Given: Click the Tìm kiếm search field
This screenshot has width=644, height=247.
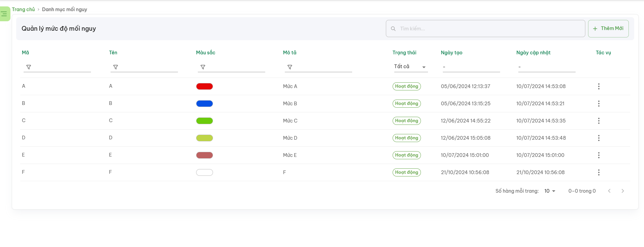Looking at the screenshot, I should click(x=485, y=29).
